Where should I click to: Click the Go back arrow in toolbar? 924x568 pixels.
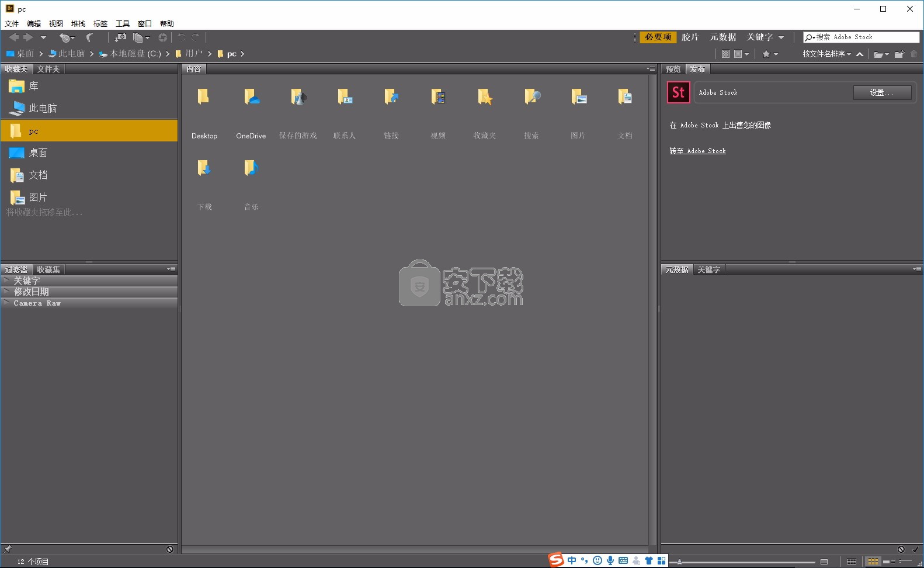click(x=14, y=37)
